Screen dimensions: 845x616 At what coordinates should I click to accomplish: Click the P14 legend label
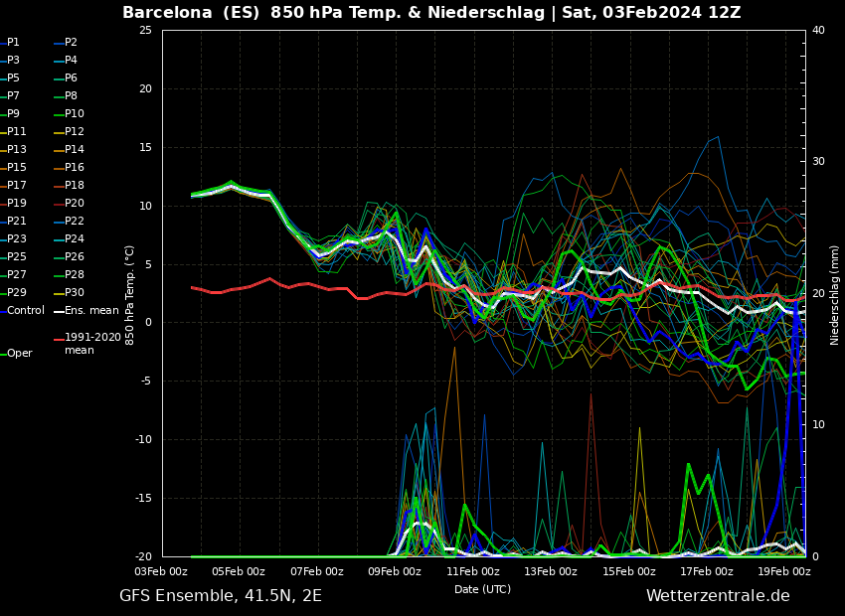tap(75, 149)
